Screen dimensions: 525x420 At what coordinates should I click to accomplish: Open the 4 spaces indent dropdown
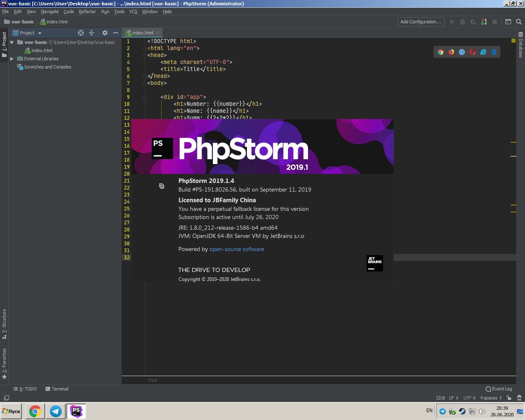coord(491,398)
